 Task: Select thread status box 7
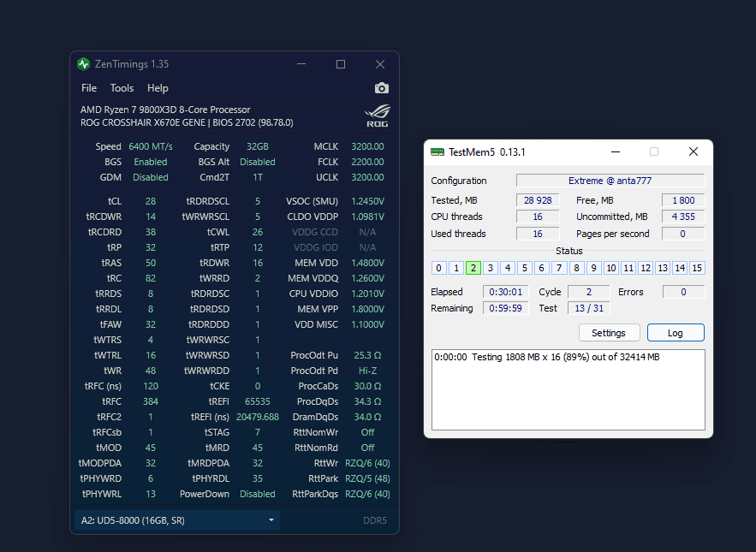pyautogui.click(x=559, y=268)
